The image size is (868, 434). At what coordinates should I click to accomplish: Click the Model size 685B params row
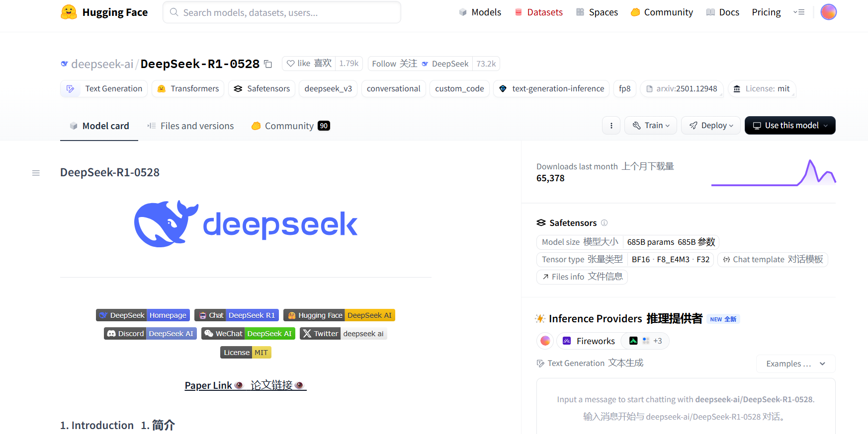point(627,242)
